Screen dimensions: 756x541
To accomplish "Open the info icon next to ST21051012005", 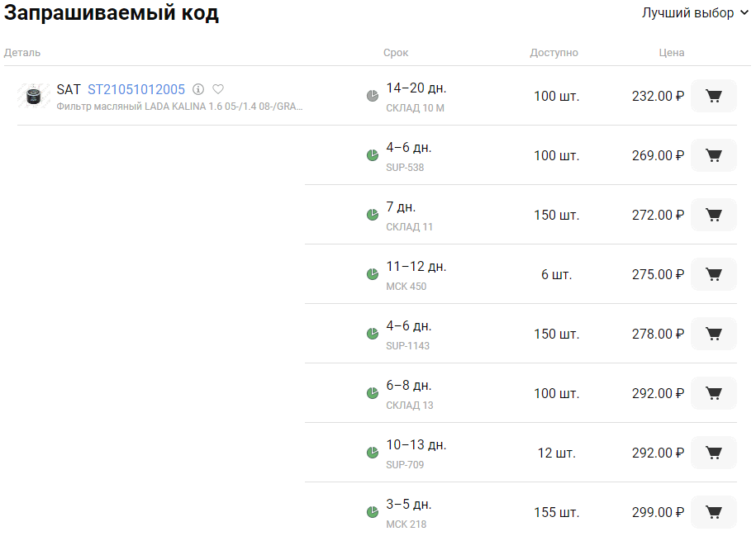I will (198, 89).
